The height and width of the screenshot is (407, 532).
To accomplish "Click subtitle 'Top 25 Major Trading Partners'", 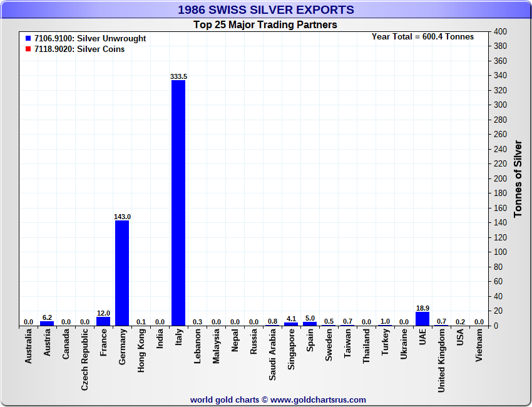I will [x=265, y=25].
